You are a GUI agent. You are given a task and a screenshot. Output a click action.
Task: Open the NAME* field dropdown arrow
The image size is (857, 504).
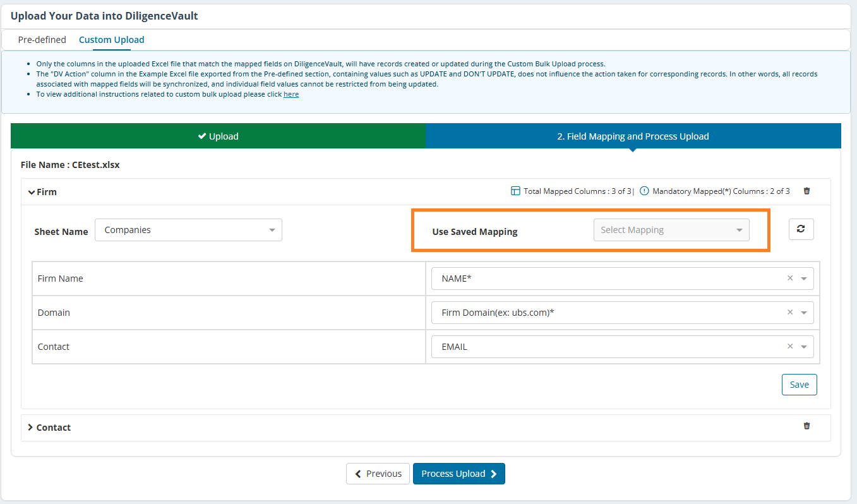804,279
